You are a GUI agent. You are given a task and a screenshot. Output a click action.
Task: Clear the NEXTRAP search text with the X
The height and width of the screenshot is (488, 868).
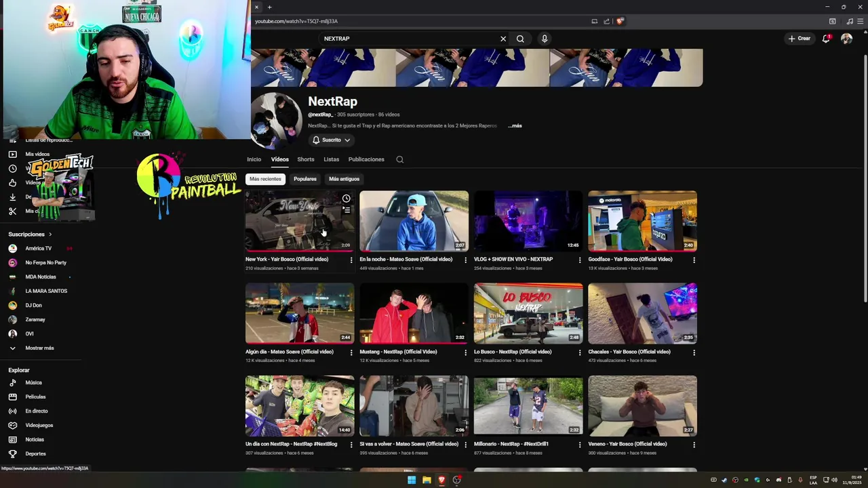point(503,39)
